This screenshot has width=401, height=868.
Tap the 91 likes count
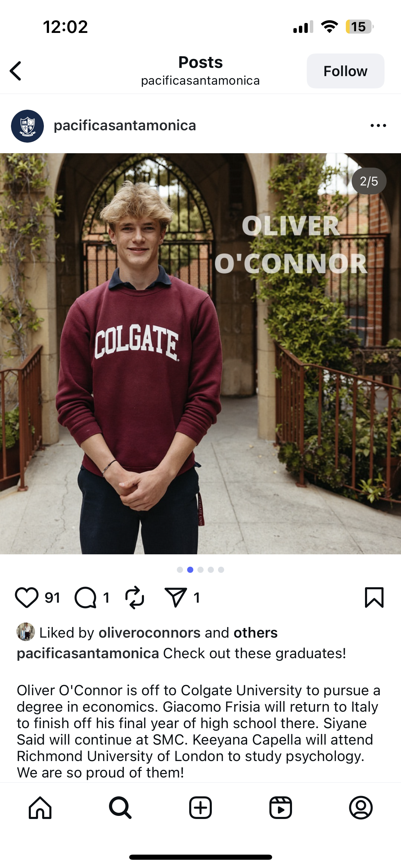pyautogui.click(x=52, y=598)
